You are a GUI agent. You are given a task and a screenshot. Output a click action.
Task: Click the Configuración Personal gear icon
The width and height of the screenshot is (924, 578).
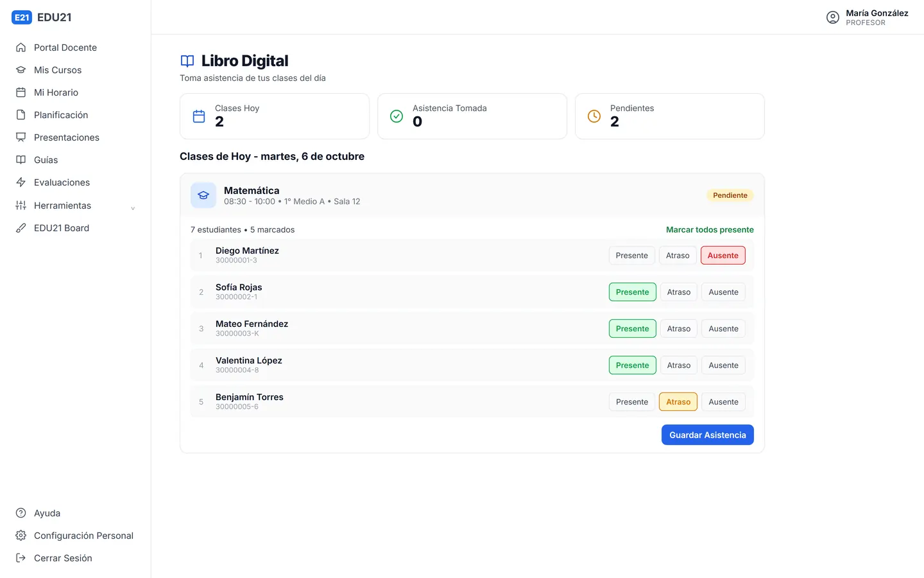pyautogui.click(x=21, y=536)
